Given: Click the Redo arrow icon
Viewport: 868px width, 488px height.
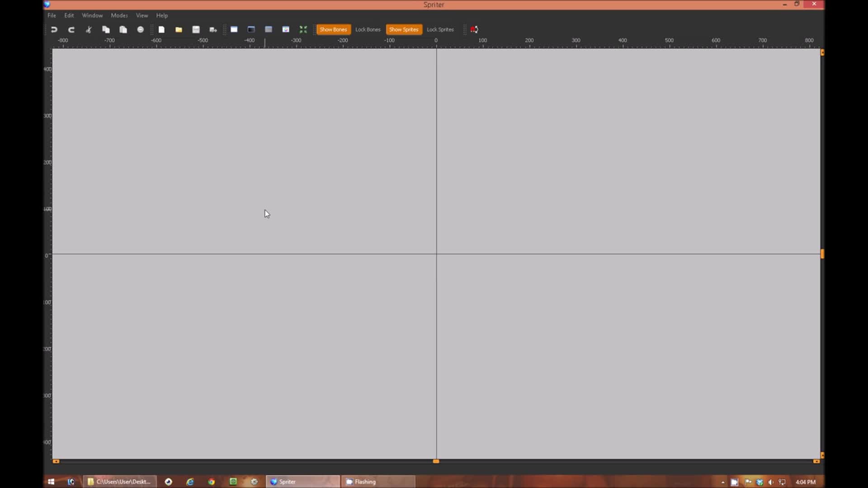Looking at the screenshot, I should pos(71,30).
